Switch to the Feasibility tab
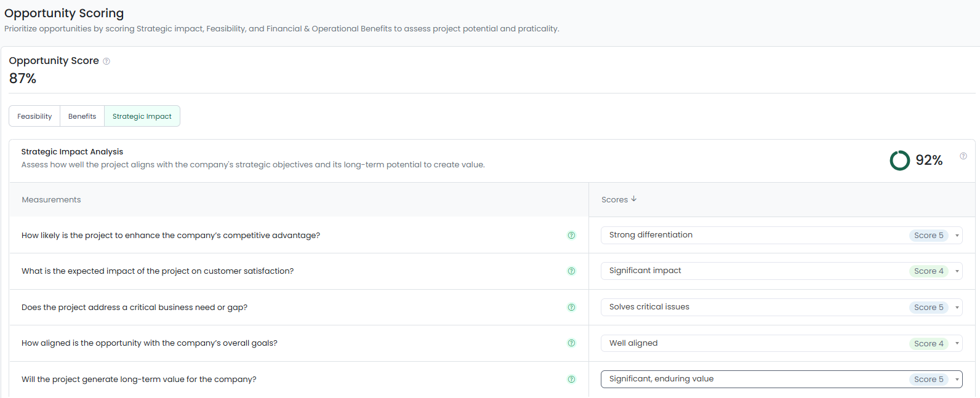This screenshot has height=398, width=980. (34, 116)
